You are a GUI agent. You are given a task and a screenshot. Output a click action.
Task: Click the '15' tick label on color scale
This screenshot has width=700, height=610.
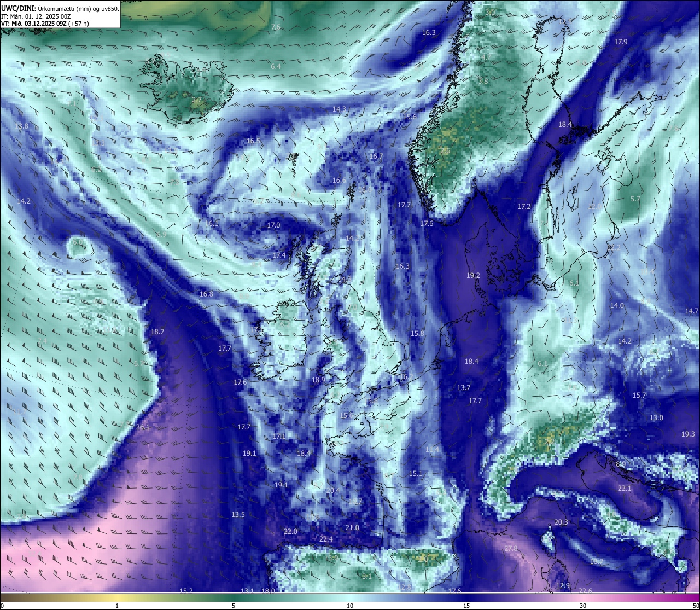[466, 606]
